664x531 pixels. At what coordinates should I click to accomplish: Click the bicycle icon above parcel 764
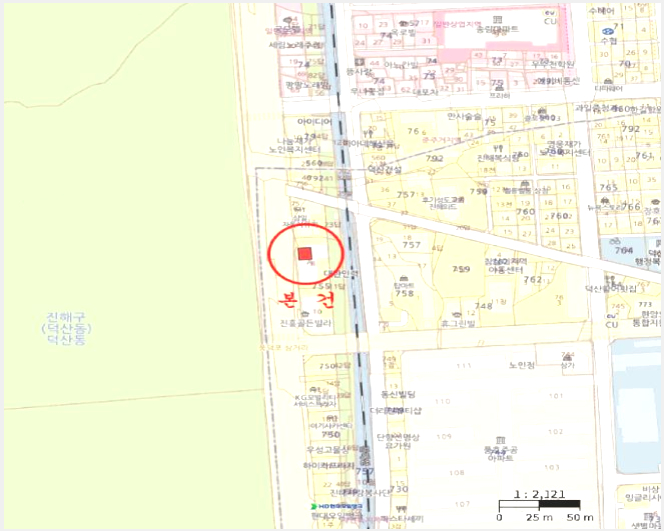pyautogui.click(x=614, y=242)
